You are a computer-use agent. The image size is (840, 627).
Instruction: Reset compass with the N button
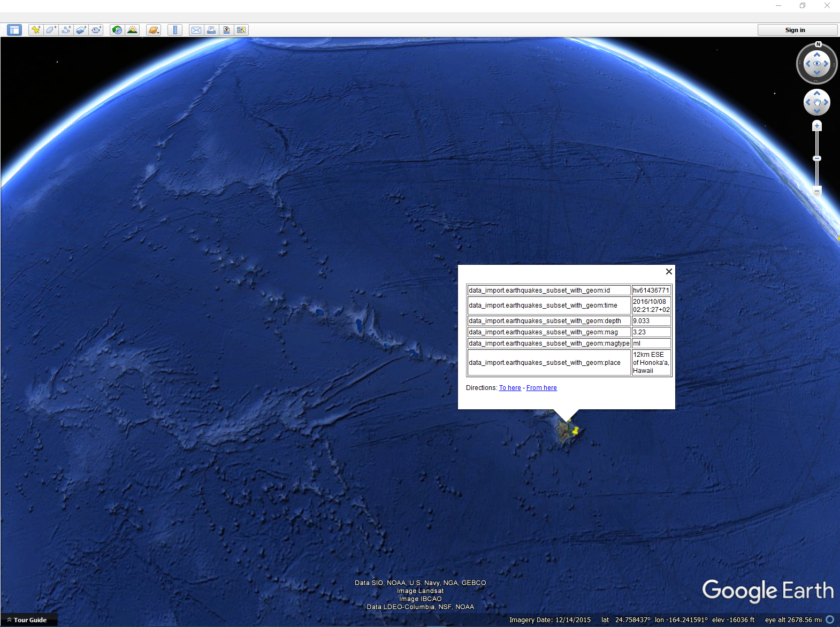818,44
